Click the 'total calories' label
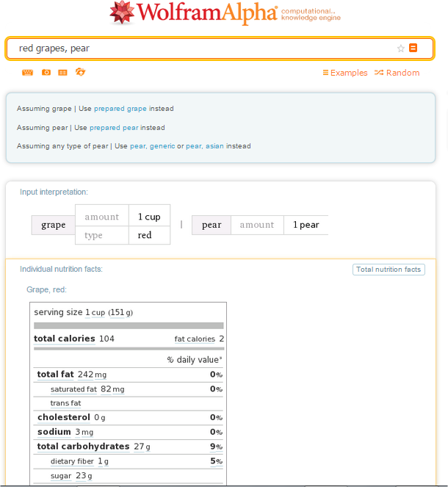Image resolution: width=448 pixels, height=487 pixels. [65, 339]
